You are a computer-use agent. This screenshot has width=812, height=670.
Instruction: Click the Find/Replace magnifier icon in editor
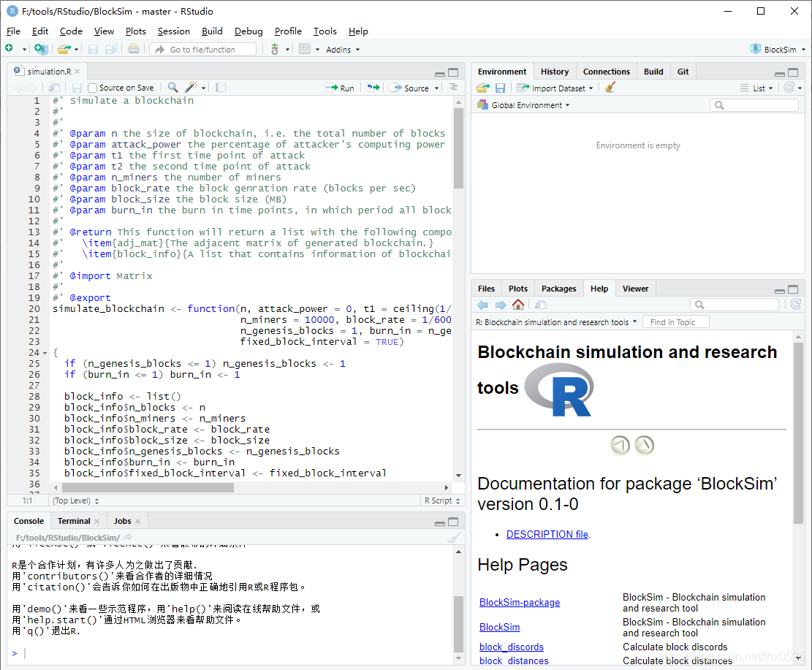(x=173, y=88)
